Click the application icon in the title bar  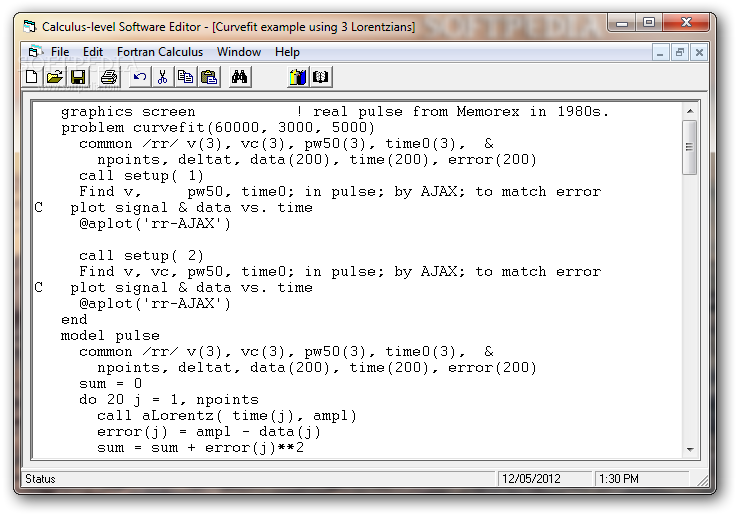click(x=30, y=26)
